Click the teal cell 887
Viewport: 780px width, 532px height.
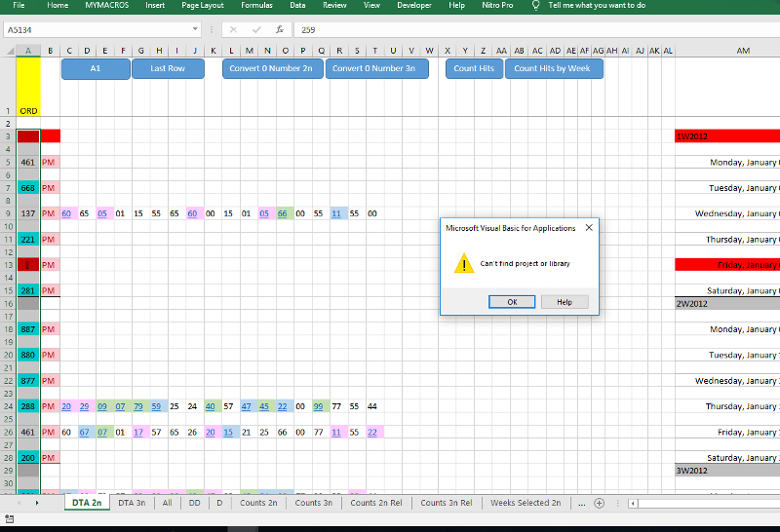28,329
